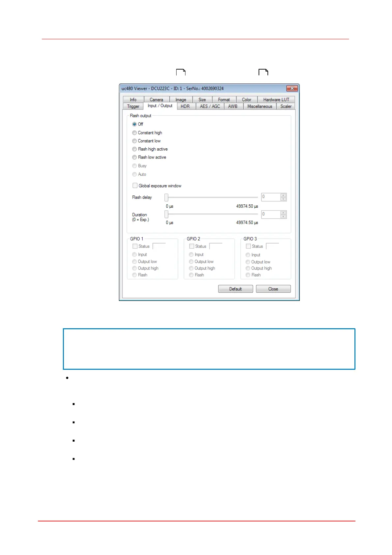This screenshot has height=555, width=392.
Task: Toggle GPIO 3 Status checkbox
Action: [x=248, y=246]
